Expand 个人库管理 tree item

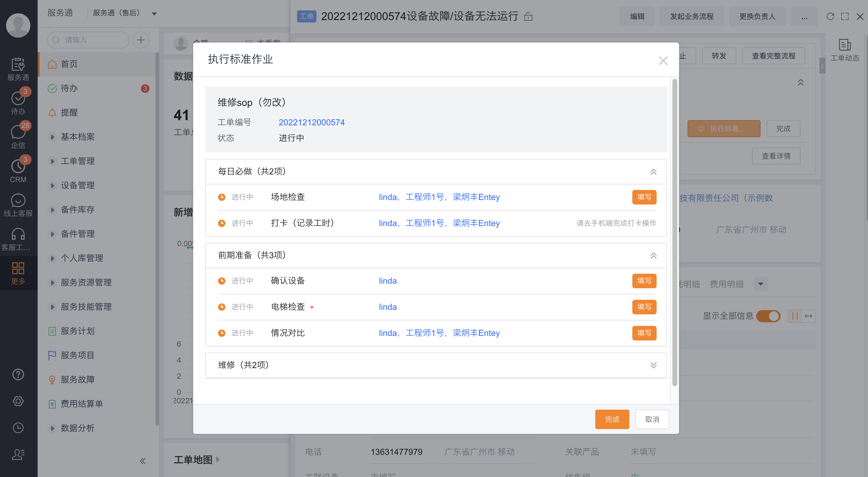coord(52,259)
